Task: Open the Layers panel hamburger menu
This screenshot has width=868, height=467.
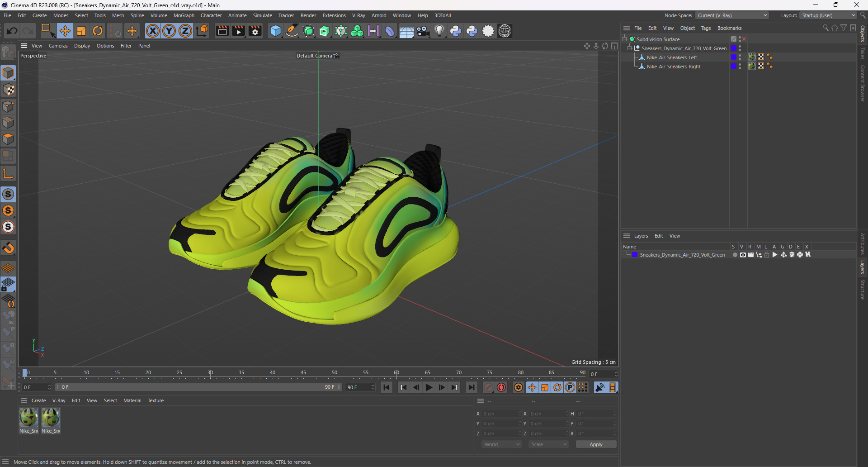Action: 627,236
